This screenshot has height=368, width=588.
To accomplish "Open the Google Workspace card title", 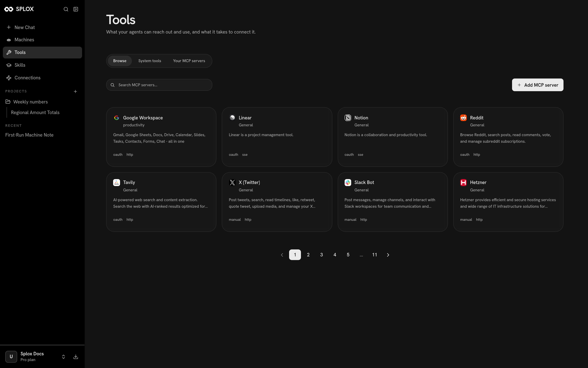I will [x=143, y=118].
